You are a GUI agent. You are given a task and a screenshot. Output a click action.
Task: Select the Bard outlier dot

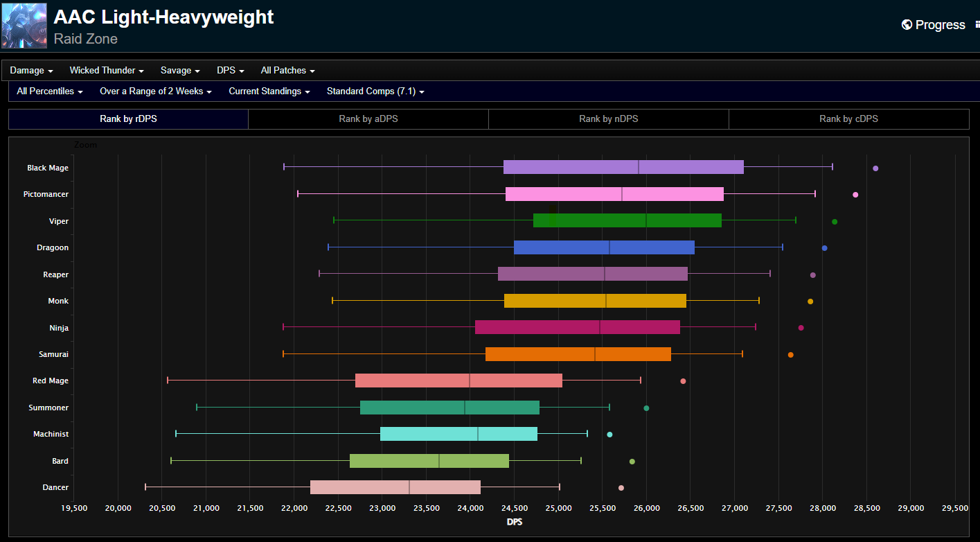pyautogui.click(x=632, y=462)
